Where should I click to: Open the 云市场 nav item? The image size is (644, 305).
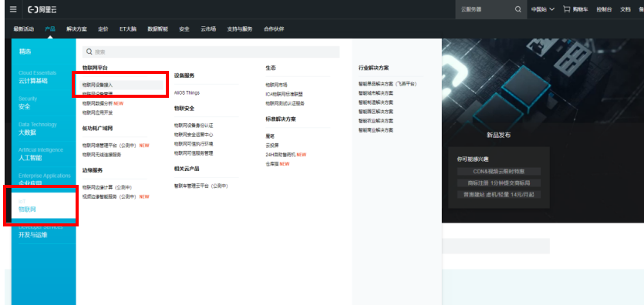tap(208, 29)
